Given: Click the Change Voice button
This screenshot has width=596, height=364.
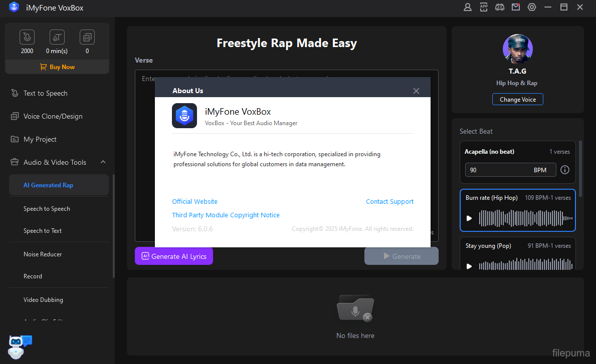Looking at the screenshot, I should 517,100.
